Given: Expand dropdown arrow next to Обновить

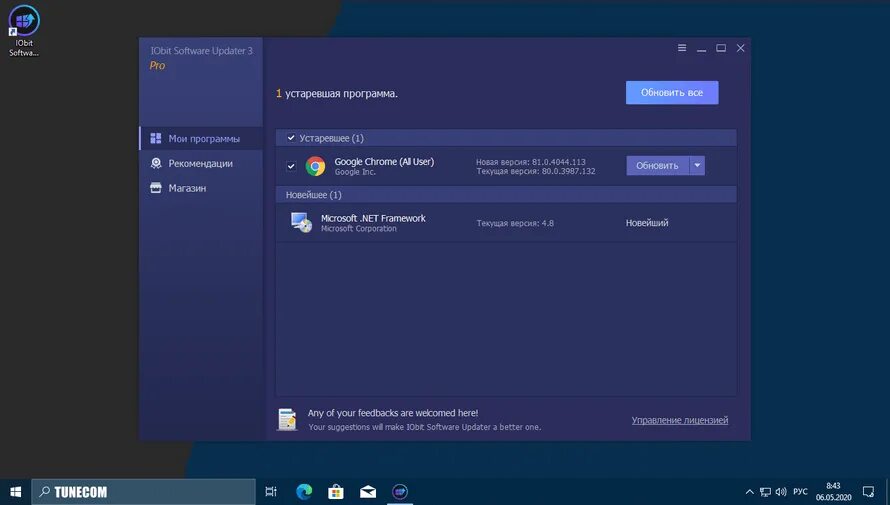Looking at the screenshot, I should (697, 166).
